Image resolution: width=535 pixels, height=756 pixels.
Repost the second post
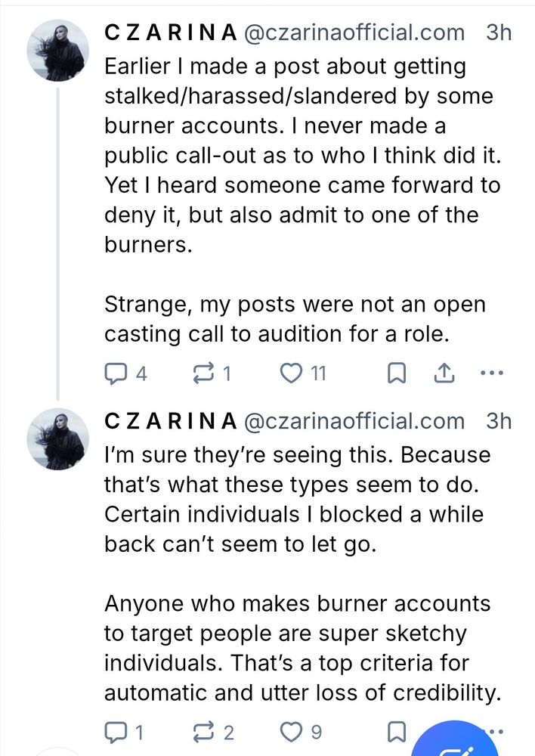click(203, 730)
